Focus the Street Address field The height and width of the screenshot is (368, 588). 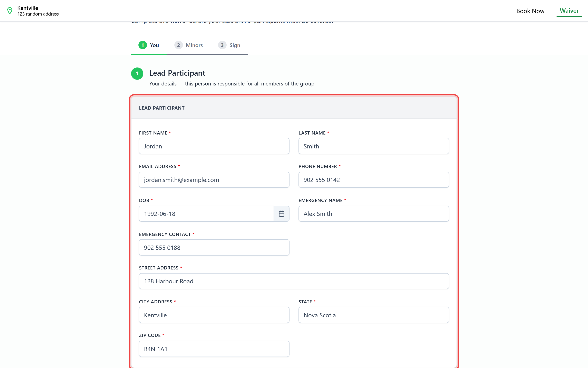[x=294, y=281]
